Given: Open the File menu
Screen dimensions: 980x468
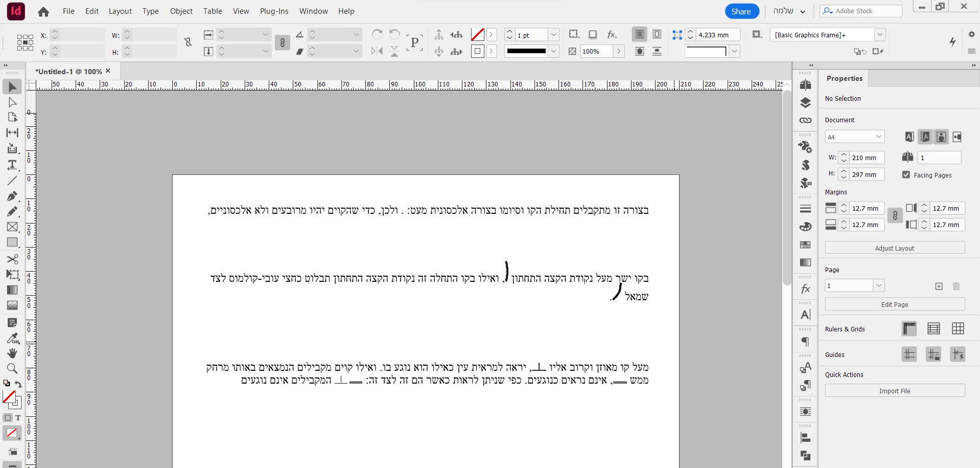Looking at the screenshot, I should point(68,11).
